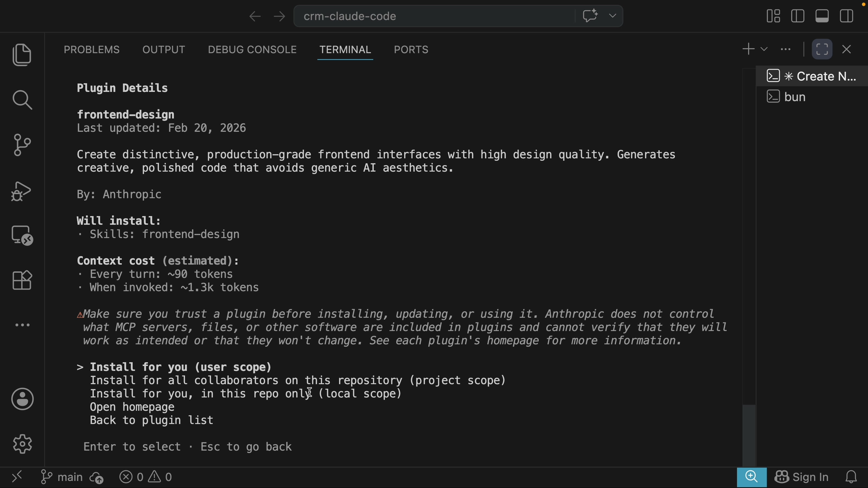Select the TERMINAL tab
Screen dimensions: 868x488
click(345, 50)
